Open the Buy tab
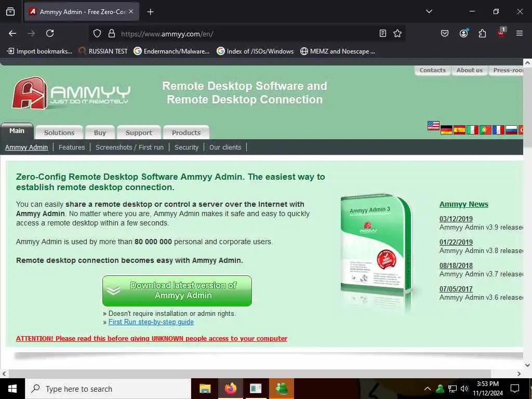 coord(100,132)
